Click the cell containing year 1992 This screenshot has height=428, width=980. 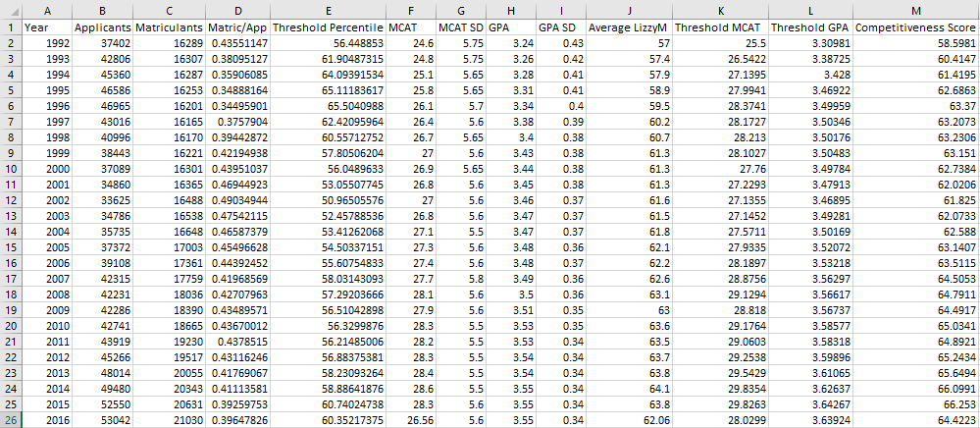pyautogui.click(x=46, y=43)
